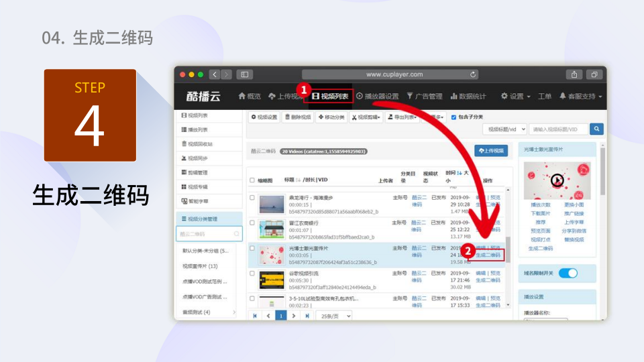Image resolution: width=644 pixels, height=362 pixels.
Task: Open 剪辑管理 in the sidebar
Action: tap(209, 172)
